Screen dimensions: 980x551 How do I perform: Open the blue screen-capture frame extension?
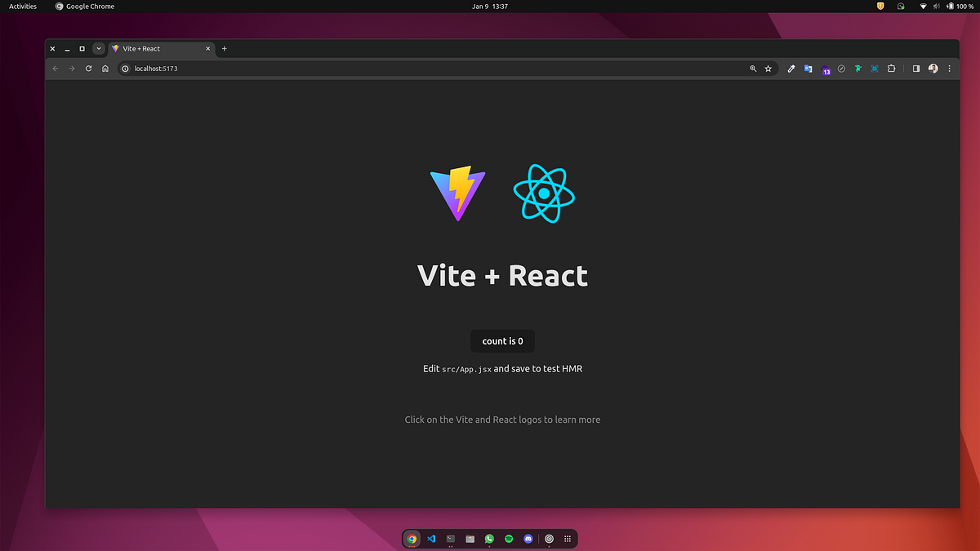(875, 69)
